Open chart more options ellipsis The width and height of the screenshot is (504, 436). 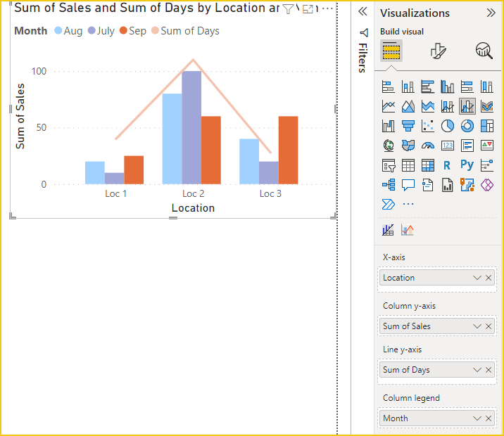327,8
